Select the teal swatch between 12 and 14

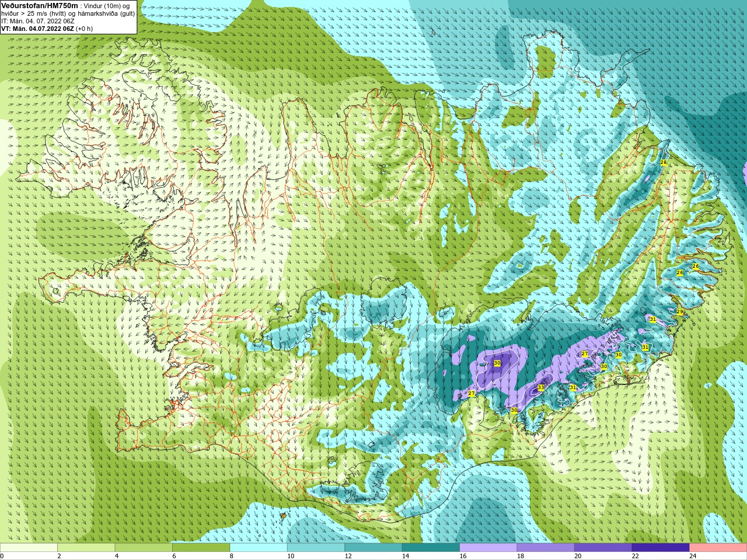pos(373,548)
